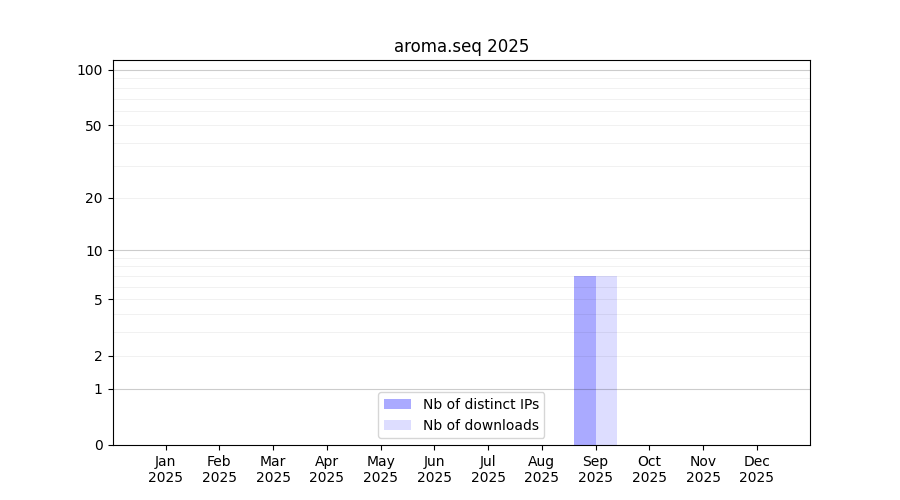
Task: Select the distinct IPs legend color swatch
Action: pyautogui.click(x=397, y=404)
